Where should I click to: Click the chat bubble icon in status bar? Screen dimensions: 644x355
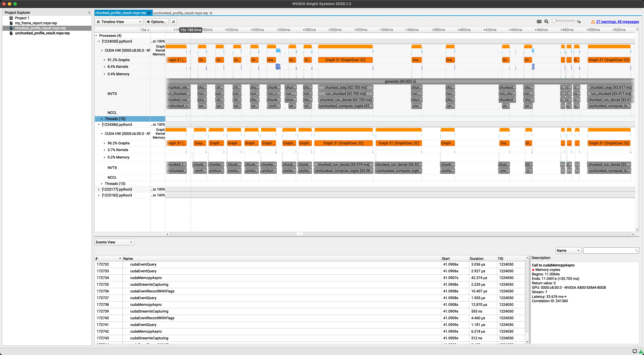pyautogui.click(x=634, y=351)
